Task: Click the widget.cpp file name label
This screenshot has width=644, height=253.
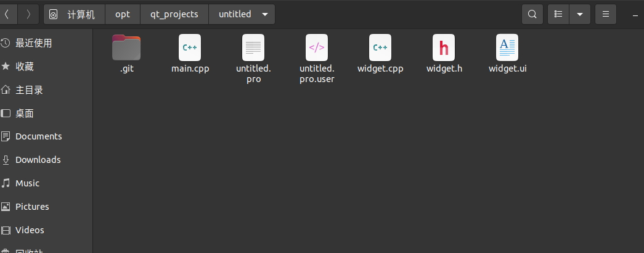Action: coord(380,68)
